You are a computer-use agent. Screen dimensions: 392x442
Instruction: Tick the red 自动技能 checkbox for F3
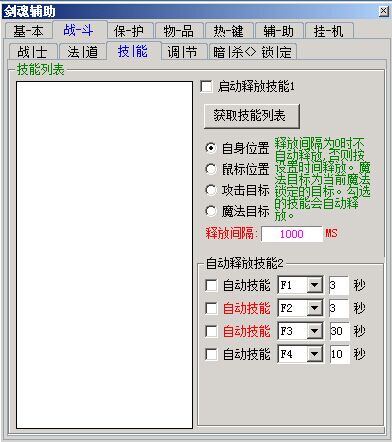pos(211,332)
